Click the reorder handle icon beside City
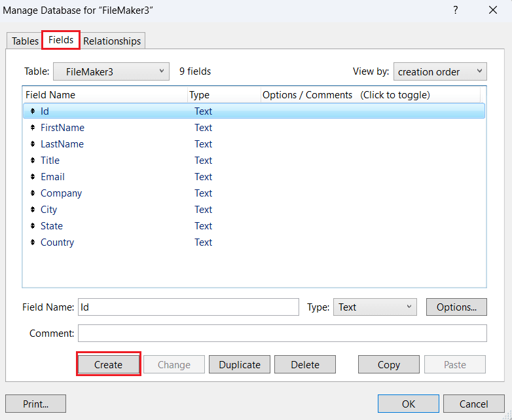 click(33, 210)
